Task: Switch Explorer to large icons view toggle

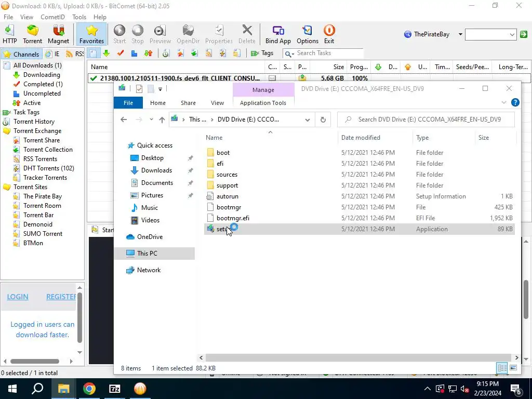Action: point(513,368)
